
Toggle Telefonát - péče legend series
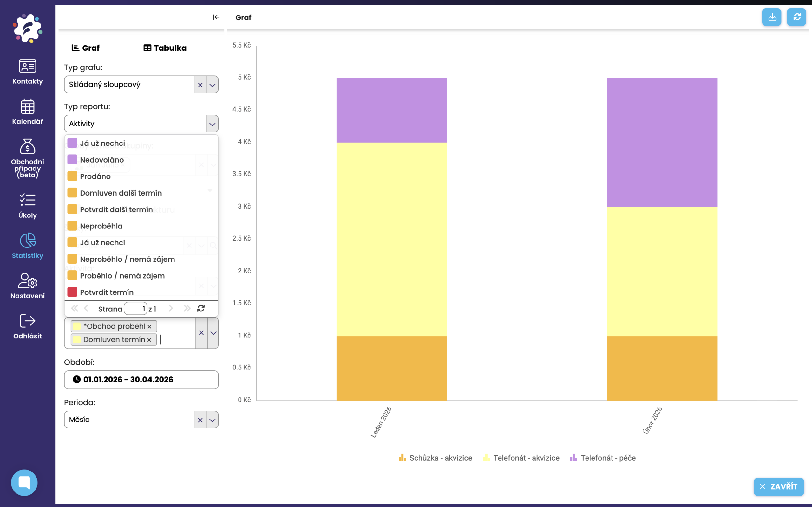coord(603,458)
